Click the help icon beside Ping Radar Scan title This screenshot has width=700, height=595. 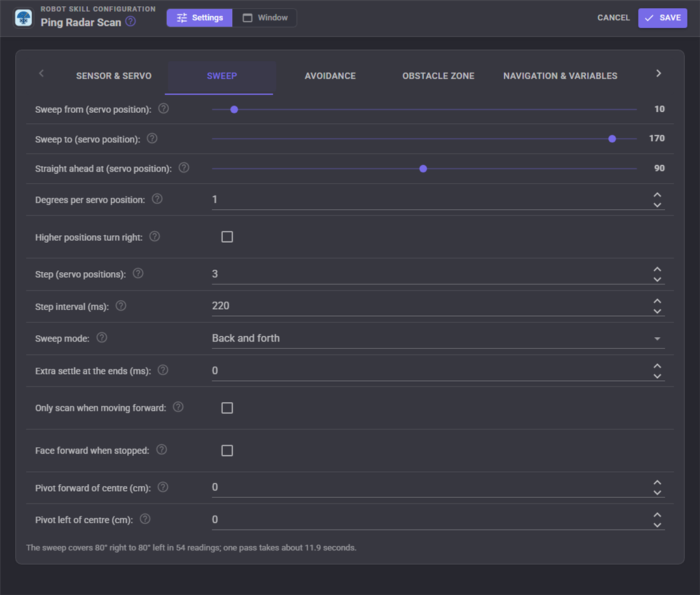[131, 21]
